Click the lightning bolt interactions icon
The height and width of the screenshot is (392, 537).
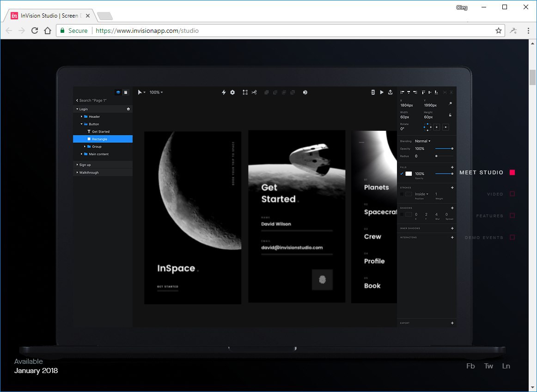click(x=224, y=92)
